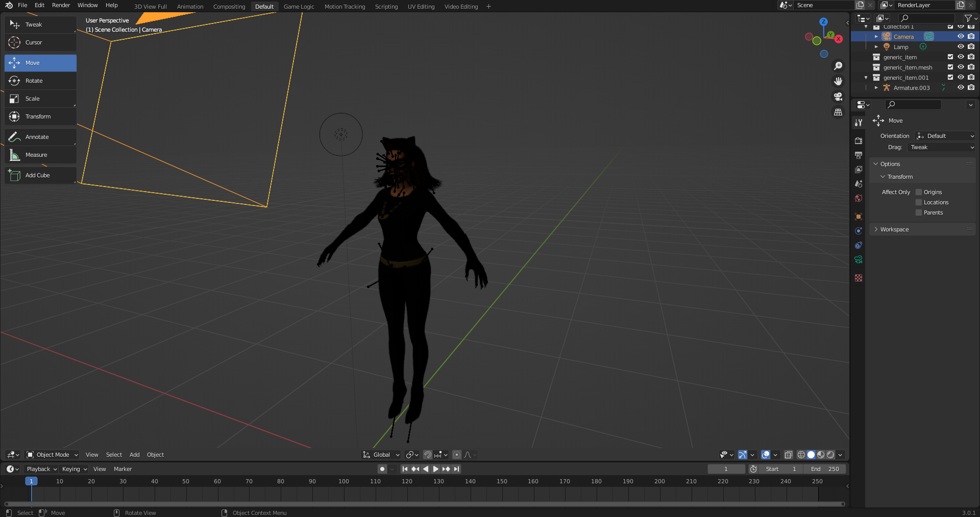Toggle the camera view icon
Viewport: 980px width, 517px height.
pyautogui.click(x=838, y=97)
